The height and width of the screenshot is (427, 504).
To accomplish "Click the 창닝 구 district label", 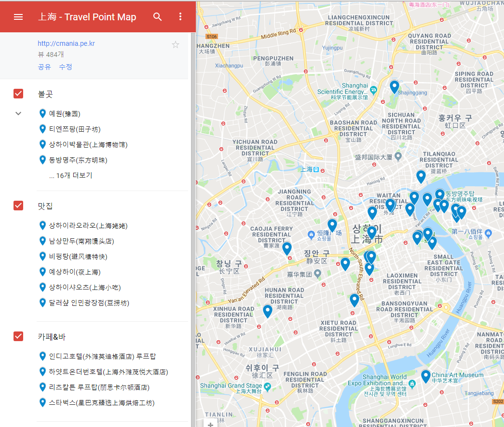I will tap(229, 263).
